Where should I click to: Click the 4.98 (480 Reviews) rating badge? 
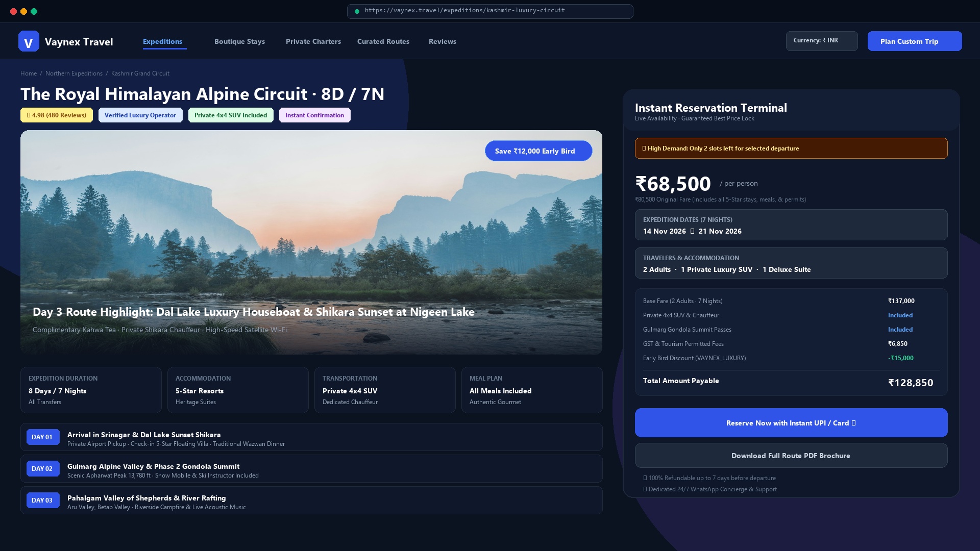(57, 115)
